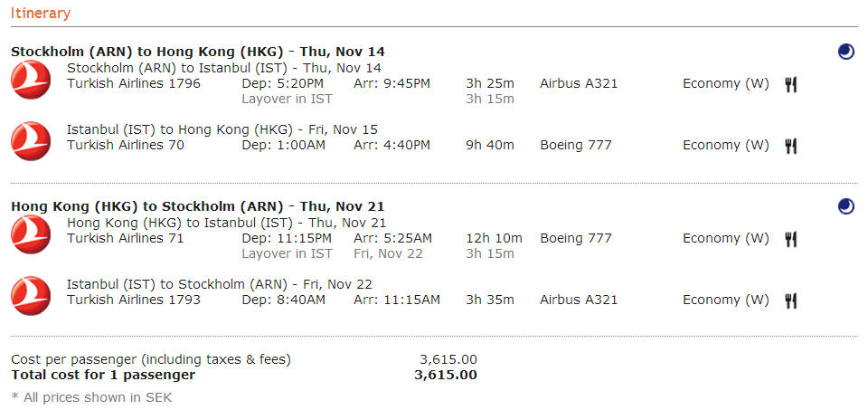Click Turkish Airlines logo for flight 1796
Screen dimensions: 868x410
pos(31,80)
